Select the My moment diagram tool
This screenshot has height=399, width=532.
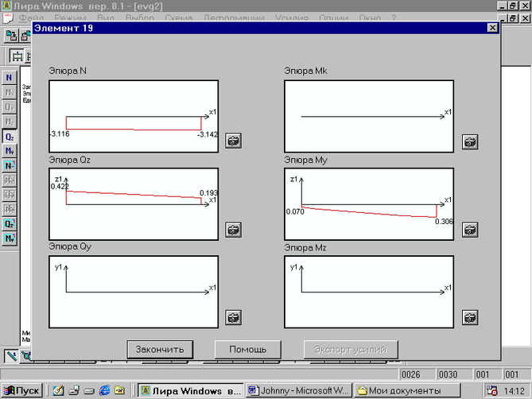(x=10, y=151)
